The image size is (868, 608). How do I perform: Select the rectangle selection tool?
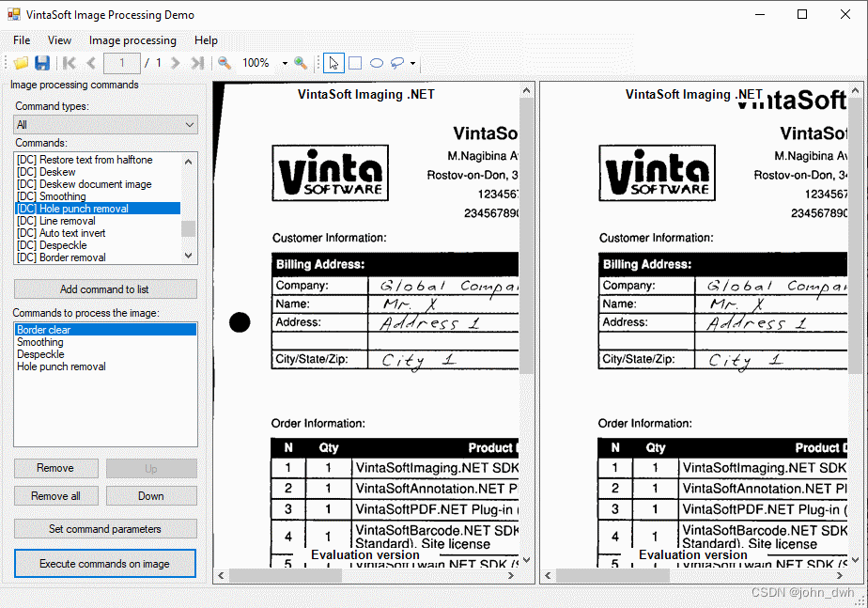point(354,63)
